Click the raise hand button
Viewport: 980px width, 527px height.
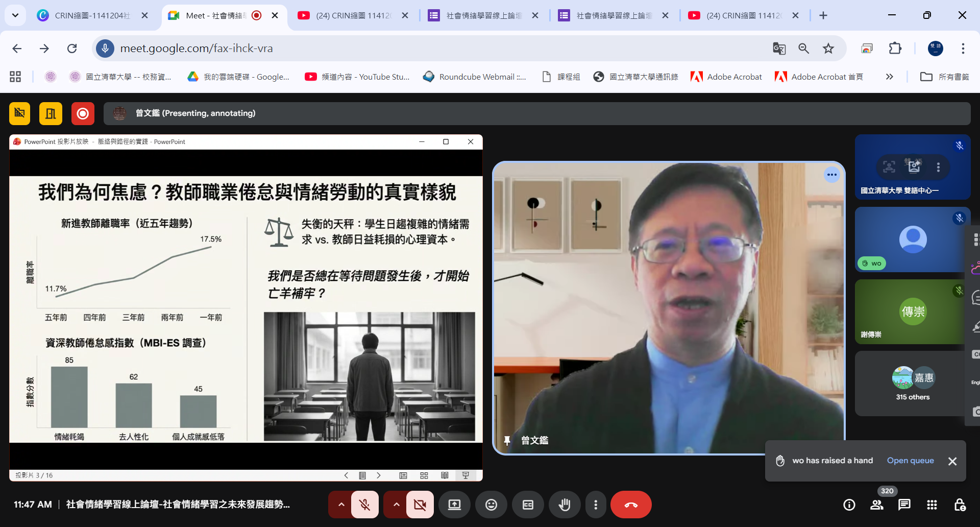(x=564, y=505)
